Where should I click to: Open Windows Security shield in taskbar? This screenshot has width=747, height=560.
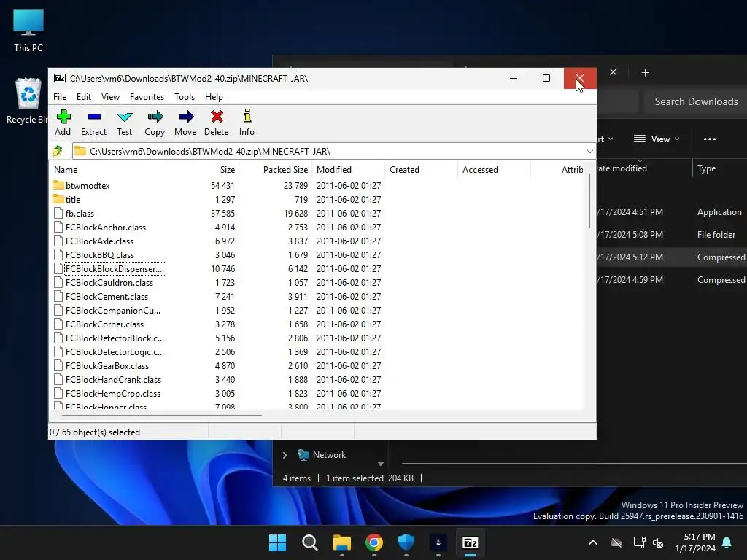coord(406,542)
